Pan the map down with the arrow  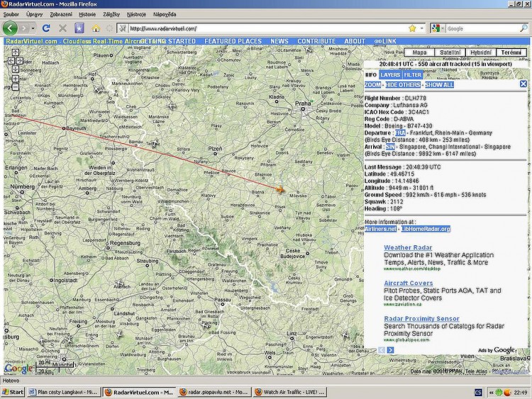[16, 69]
